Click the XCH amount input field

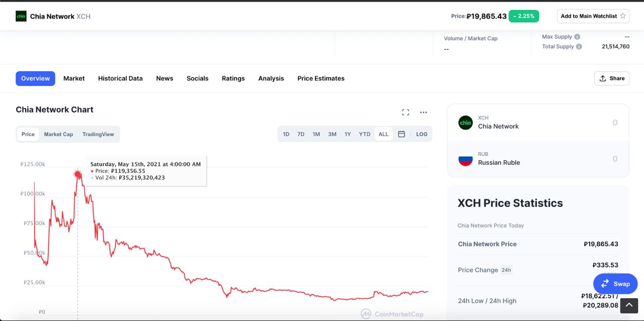tap(594, 123)
